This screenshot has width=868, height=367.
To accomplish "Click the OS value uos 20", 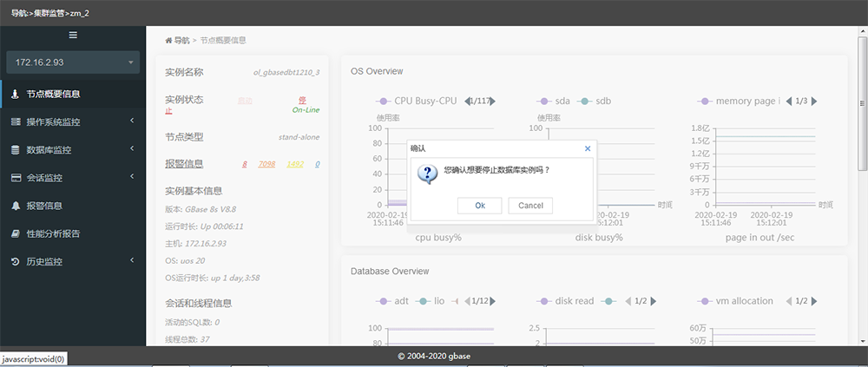I will pos(194,260).
